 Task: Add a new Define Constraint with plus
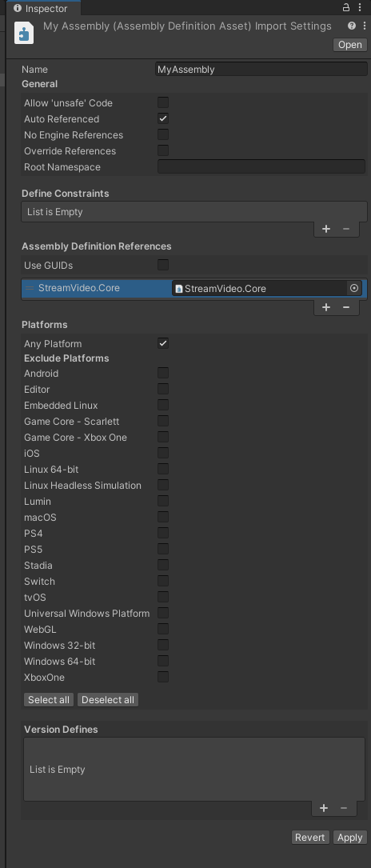coord(326,229)
